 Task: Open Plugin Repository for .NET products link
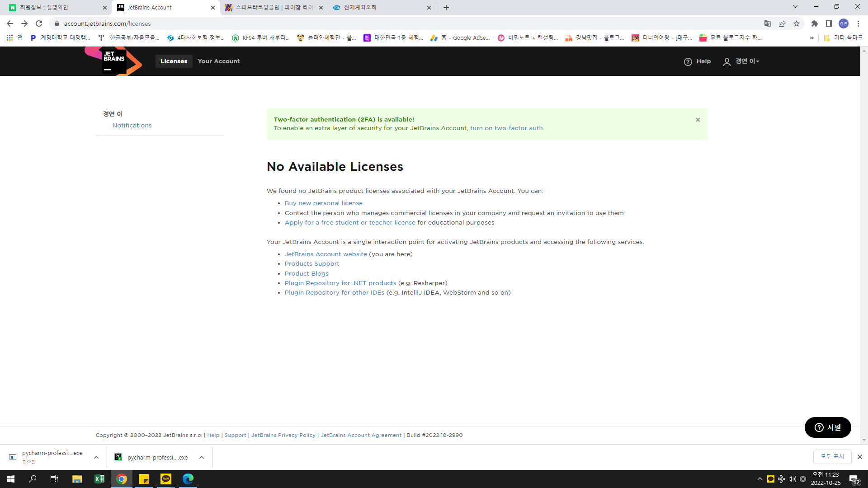coord(340,283)
